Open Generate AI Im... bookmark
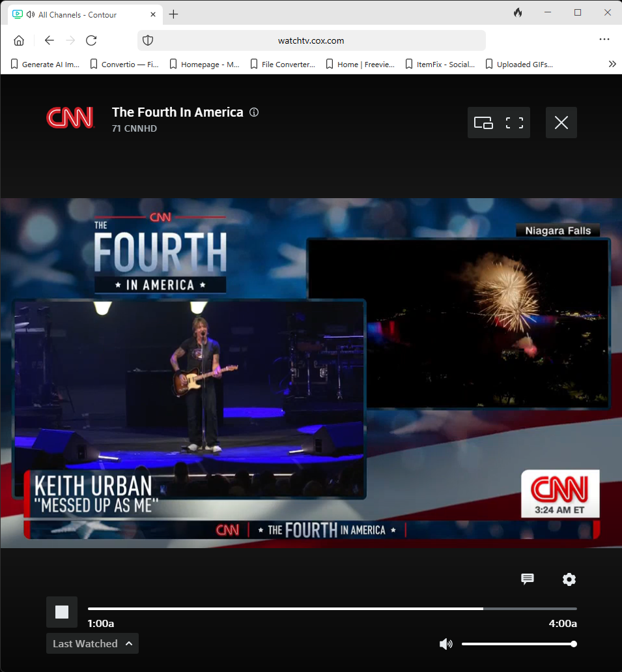Viewport: 622px width, 672px height. tap(45, 65)
